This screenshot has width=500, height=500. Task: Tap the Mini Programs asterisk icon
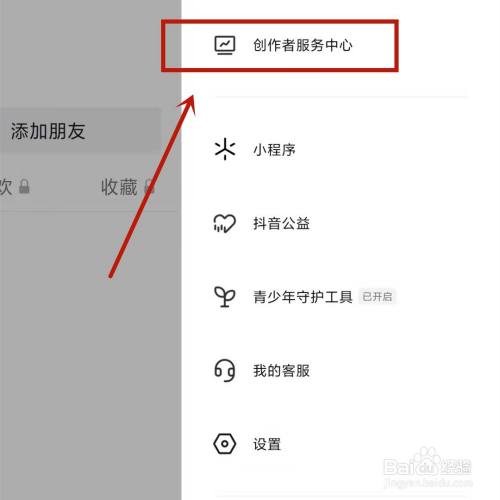tap(225, 149)
